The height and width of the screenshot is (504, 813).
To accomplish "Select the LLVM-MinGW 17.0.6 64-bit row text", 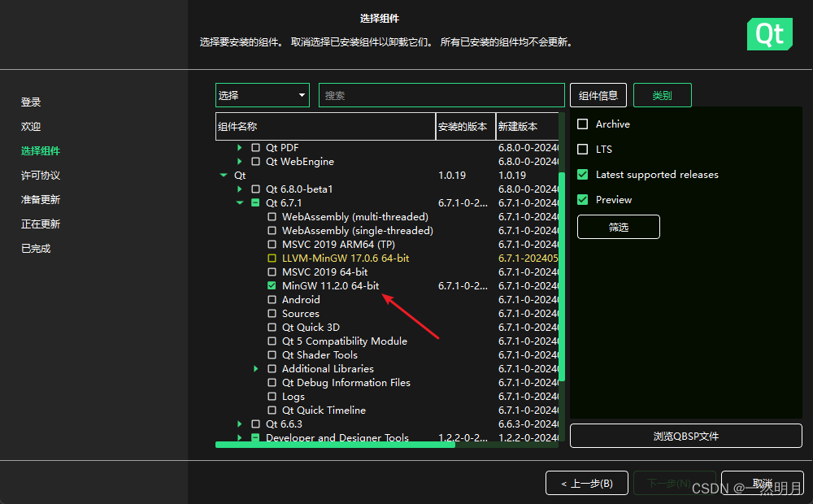I will tap(346, 259).
